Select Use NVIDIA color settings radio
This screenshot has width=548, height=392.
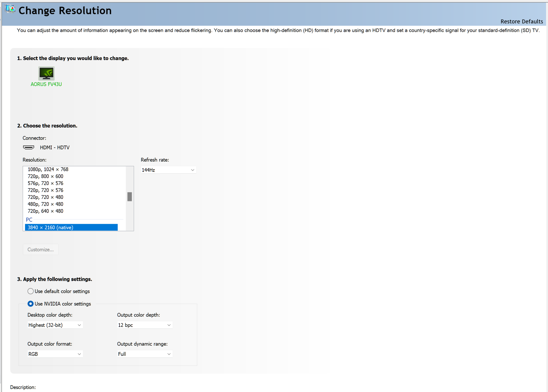tap(31, 304)
